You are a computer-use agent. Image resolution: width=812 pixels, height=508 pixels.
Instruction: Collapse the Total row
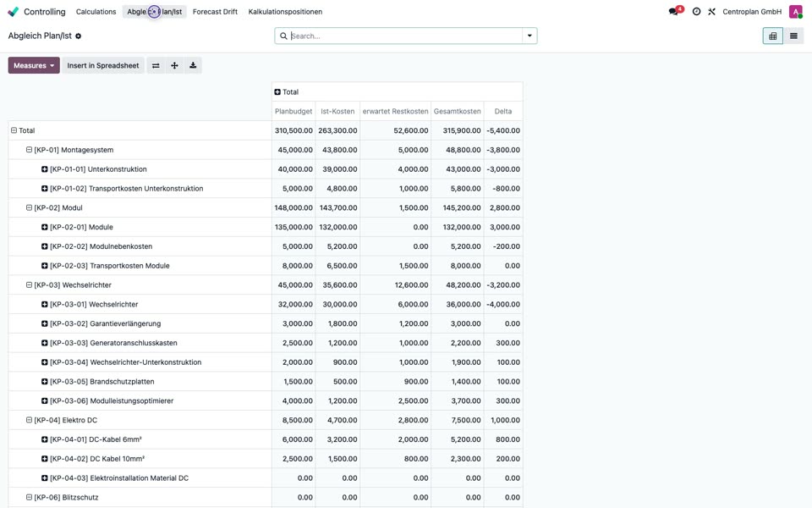pyautogui.click(x=140, y=130)
